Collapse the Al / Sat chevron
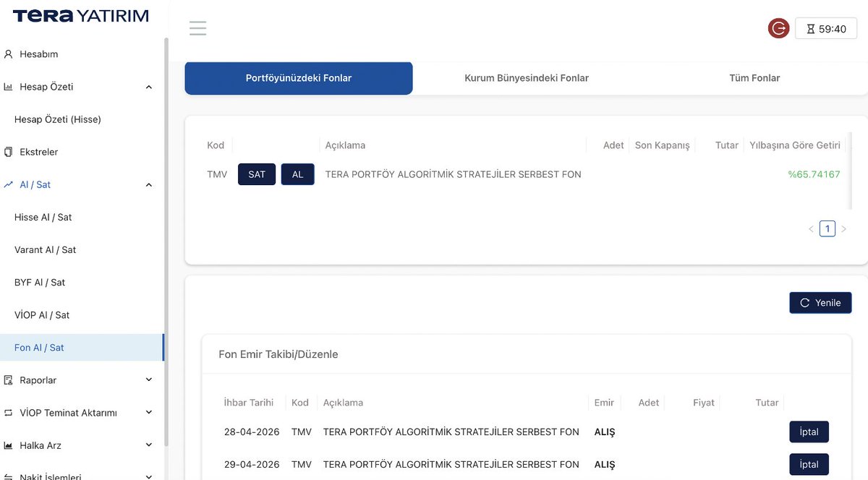Image resolution: width=868 pixels, height=480 pixels. (149, 184)
